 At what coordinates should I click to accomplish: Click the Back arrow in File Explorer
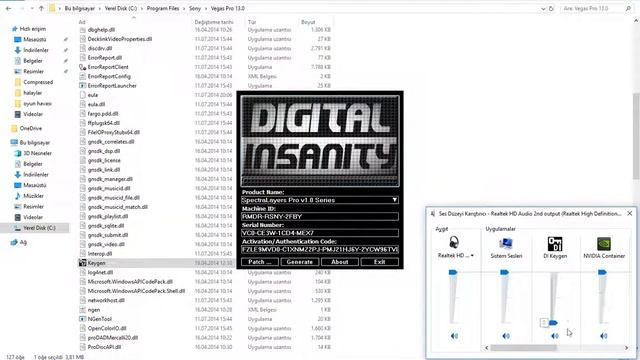tap(9, 8)
